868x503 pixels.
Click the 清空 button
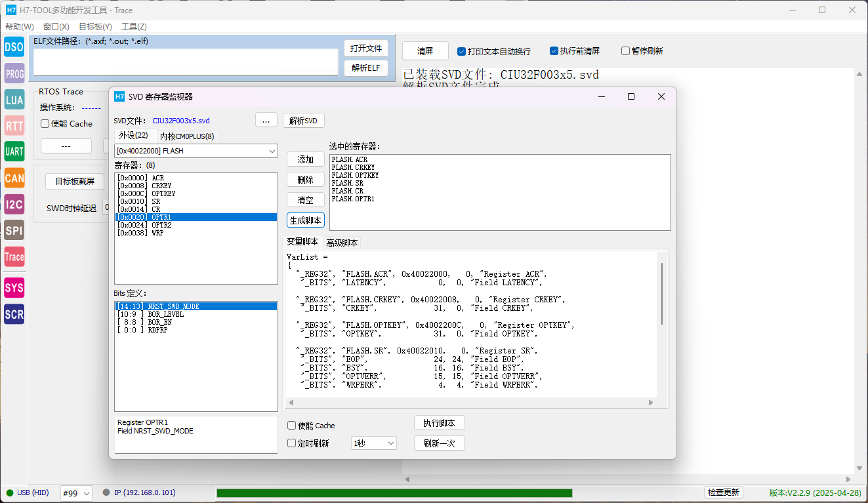click(306, 200)
